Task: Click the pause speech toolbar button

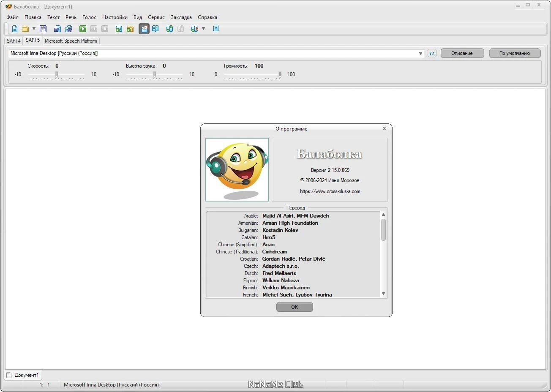Action: (94, 29)
